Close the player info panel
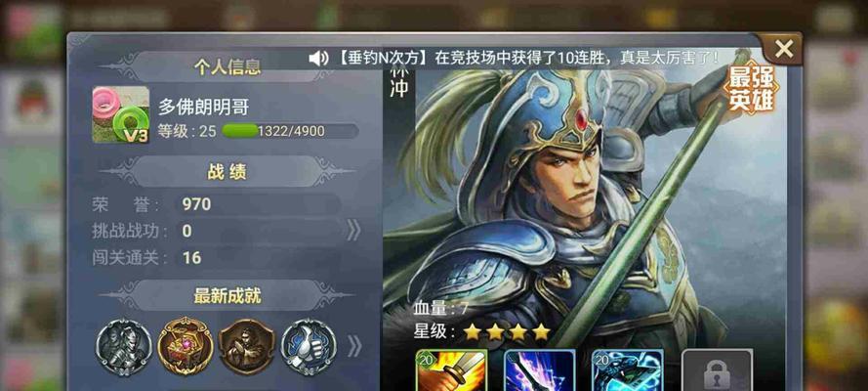Viewport: 868px width, 391px height. click(x=784, y=49)
